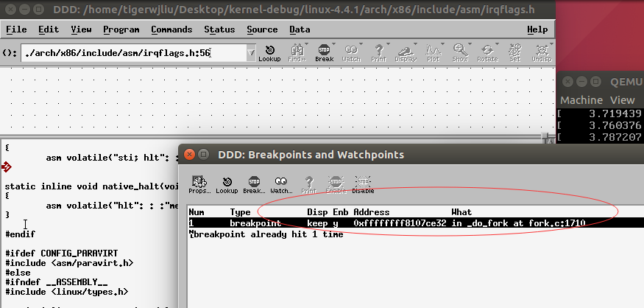
Task: Close the Breakpoints and Watchpoints window
Action: point(189,155)
